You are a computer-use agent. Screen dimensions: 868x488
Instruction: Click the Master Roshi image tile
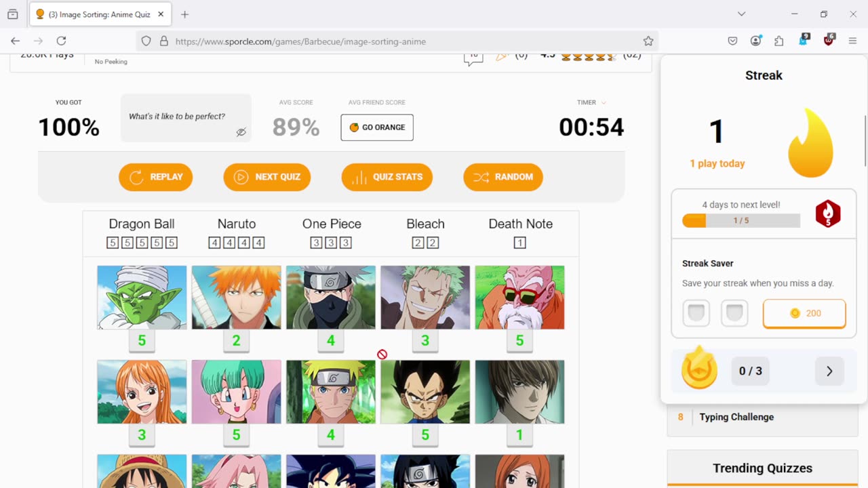(519, 298)
